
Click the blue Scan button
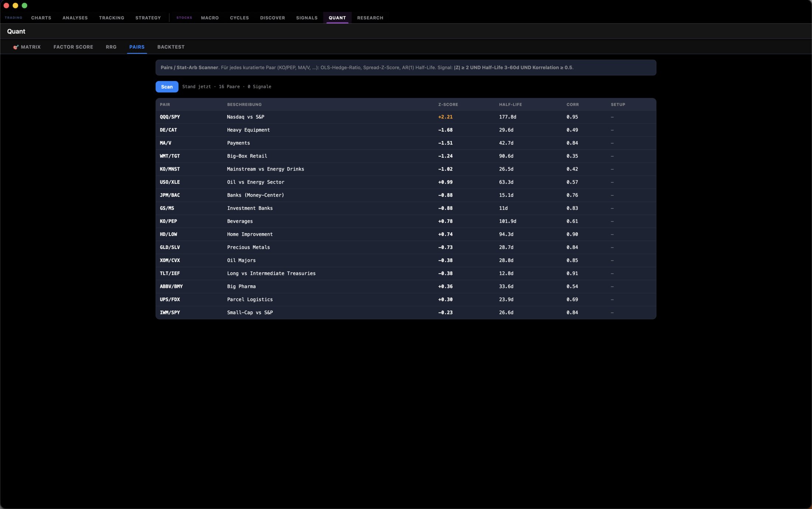[x=167, y=86]
